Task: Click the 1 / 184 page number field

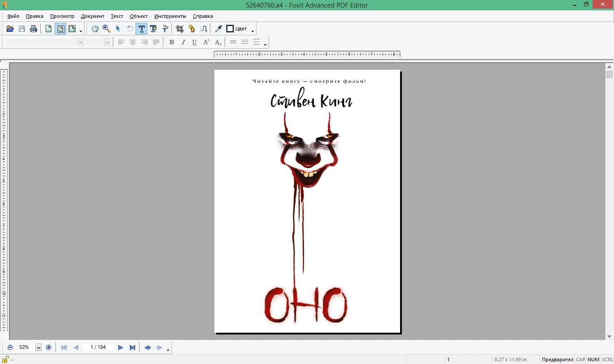Action: (98, 347)
